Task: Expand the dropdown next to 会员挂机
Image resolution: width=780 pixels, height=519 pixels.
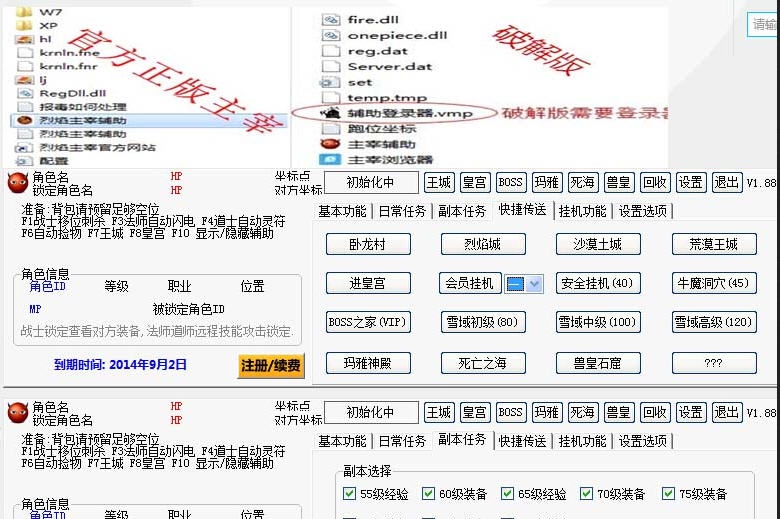Action: 534,284
